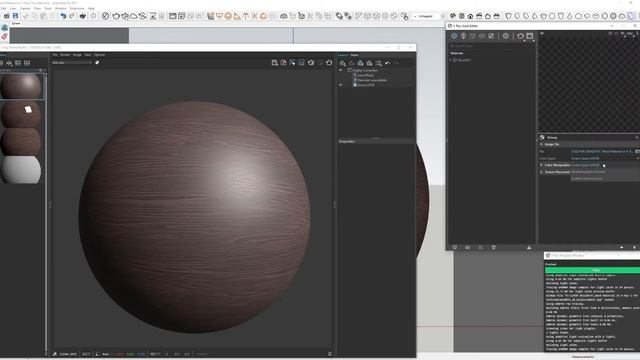Select the Denoiser: unavailable layer
The width and height of the screenshot is (640, 360).
click(375, 80)
